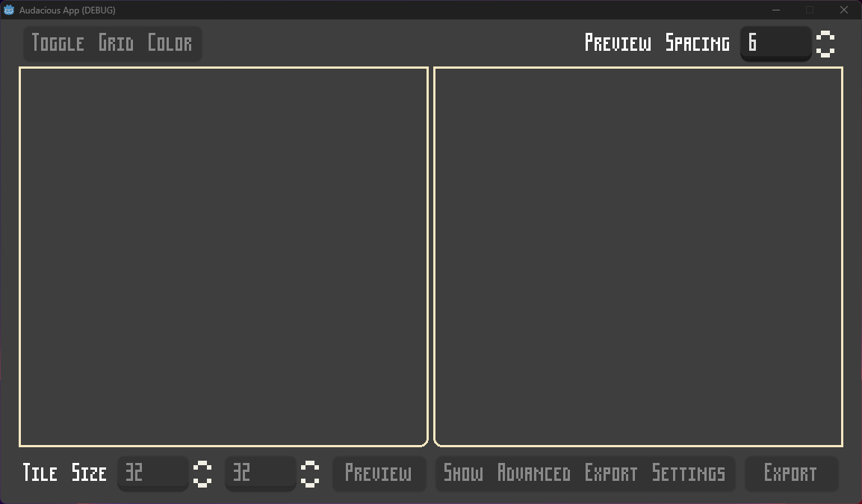Increment second Tile Size value arrow
The height and width of the screenshot is (504, 862).
tap(310, 466)
